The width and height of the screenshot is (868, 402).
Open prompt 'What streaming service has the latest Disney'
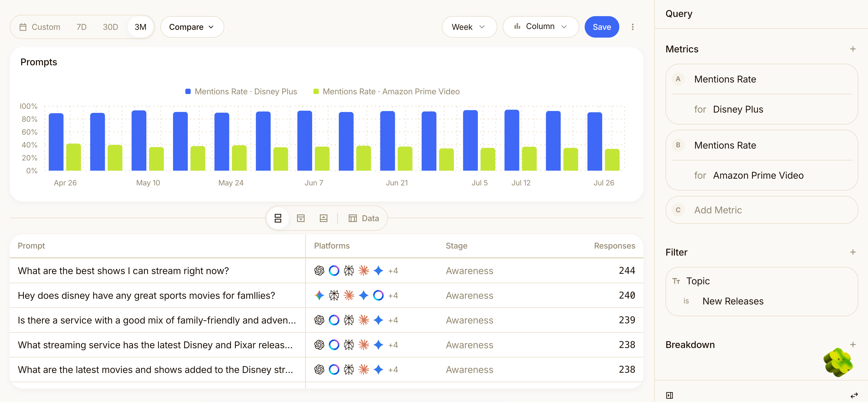pos(155,345)
